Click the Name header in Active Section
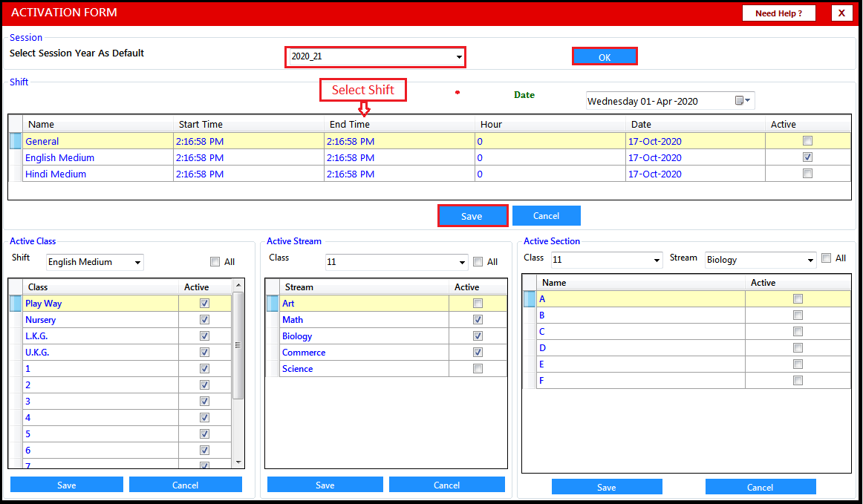This screenshot has height=504, width=863. click(x=641, y=283)
